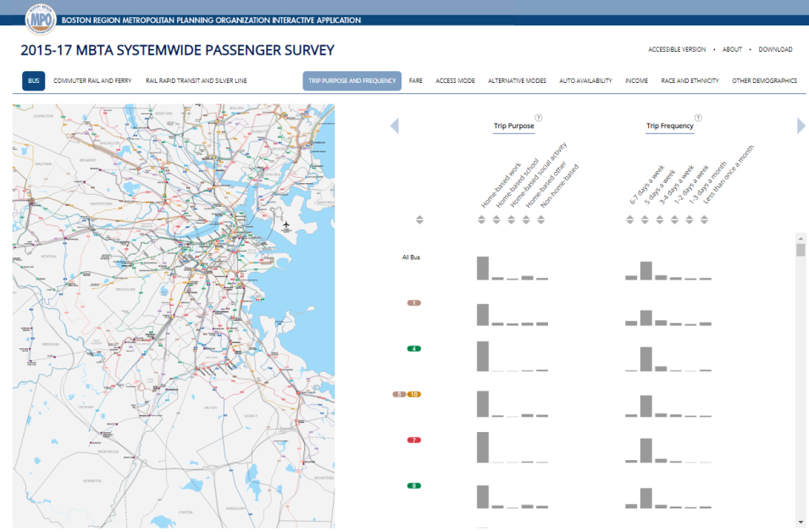Image resolution: width=809 pixels, height=532 pixels.
Task: Click the All Bus row label
Action: [x=411, y=257]
